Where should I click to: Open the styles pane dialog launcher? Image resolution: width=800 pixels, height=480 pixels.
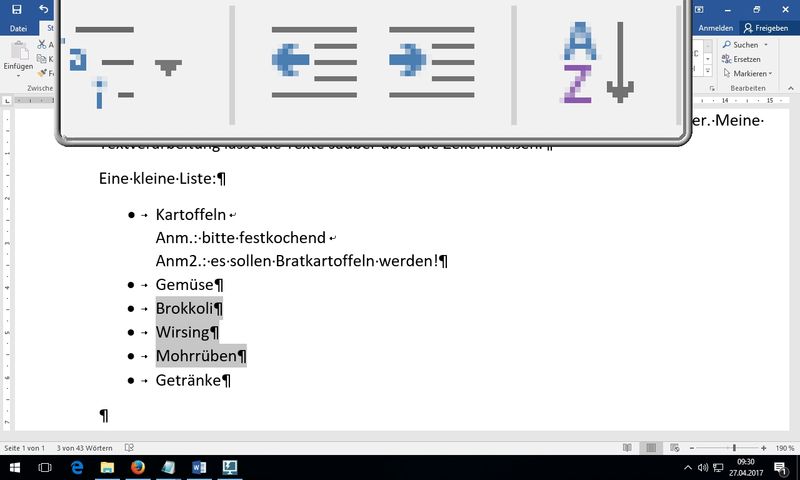click(712, 88)
